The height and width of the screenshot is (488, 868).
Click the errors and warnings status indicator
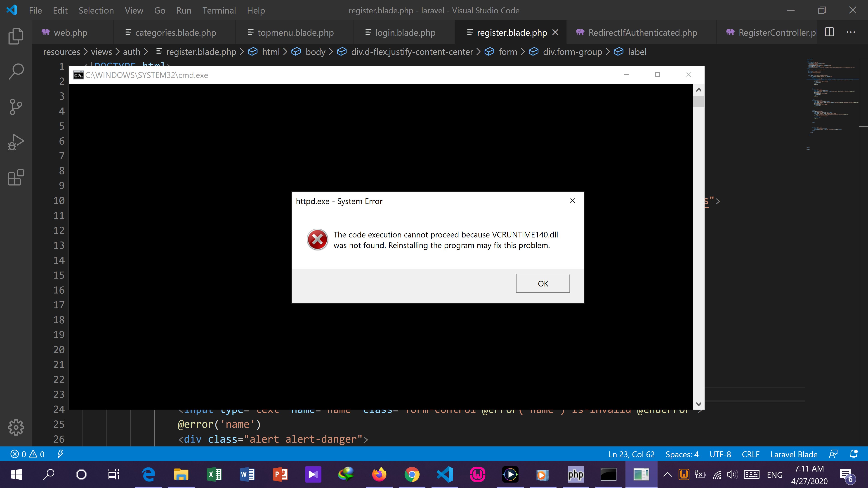coord(28,454)
